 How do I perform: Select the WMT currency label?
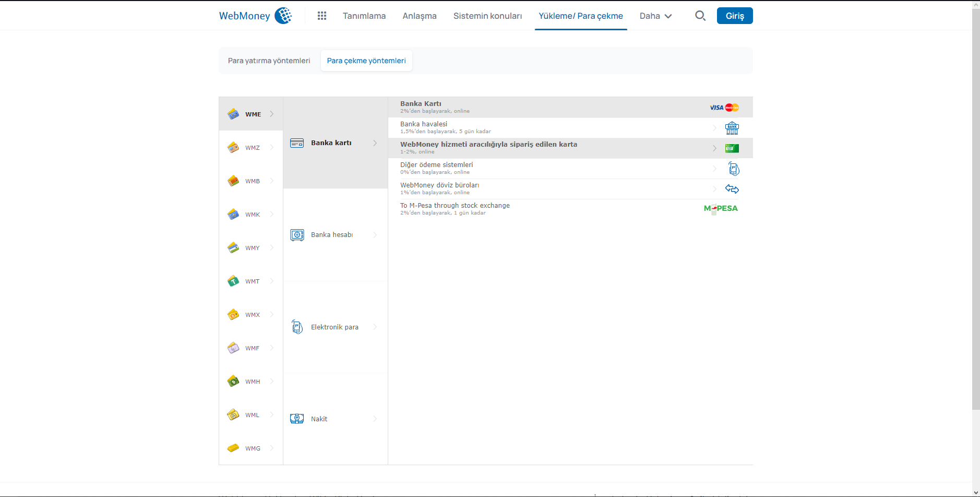[253, 281]
